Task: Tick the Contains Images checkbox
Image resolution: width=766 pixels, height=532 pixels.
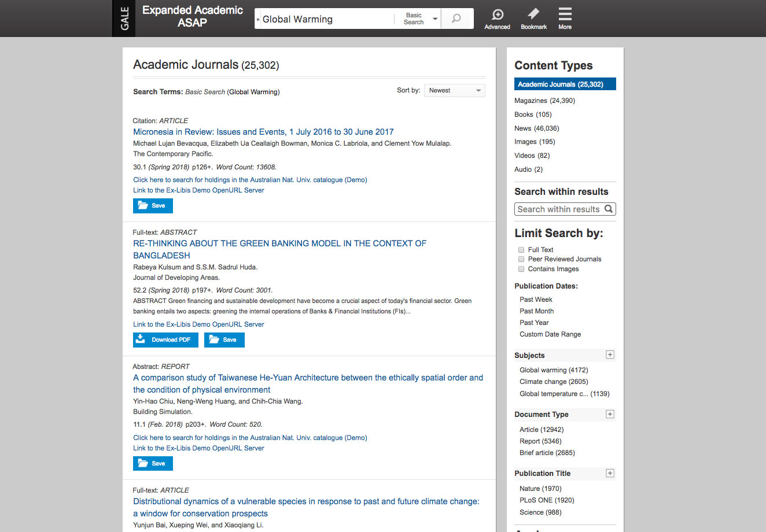Action: pyautogui.click(x=521, y=269)
